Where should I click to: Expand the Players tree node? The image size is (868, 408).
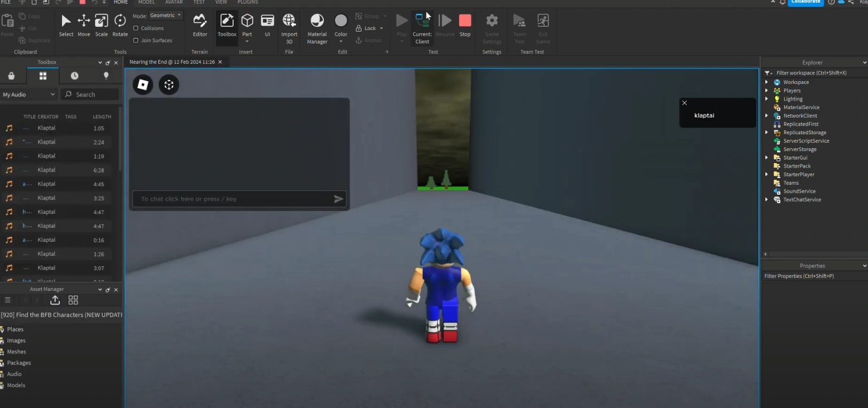click(x=766, y=91)
